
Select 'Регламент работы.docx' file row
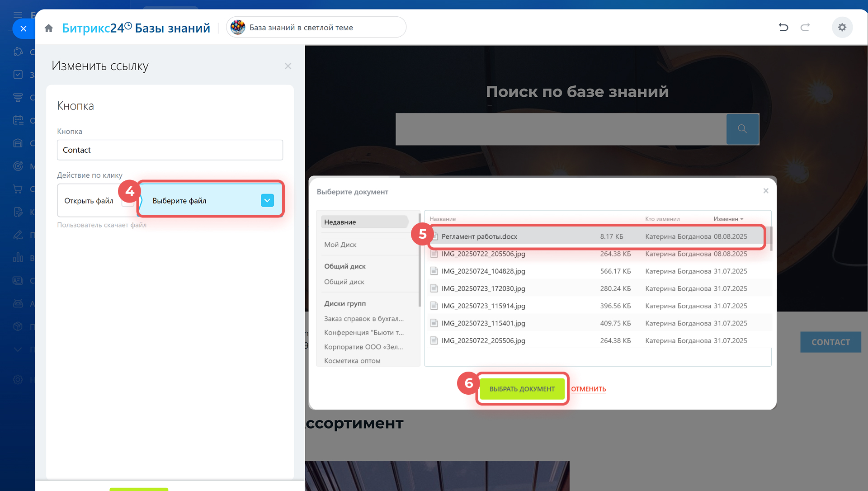pos(597,236)
